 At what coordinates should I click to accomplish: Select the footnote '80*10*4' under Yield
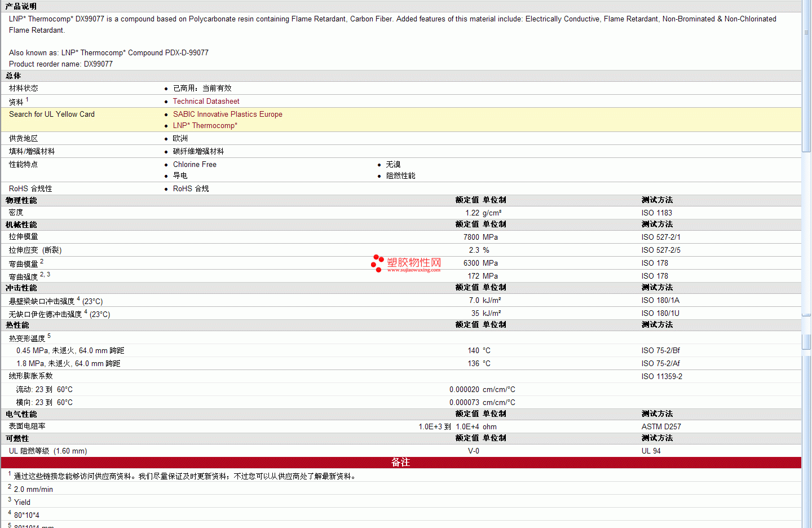pyautogui.click(x=27, y=516)
